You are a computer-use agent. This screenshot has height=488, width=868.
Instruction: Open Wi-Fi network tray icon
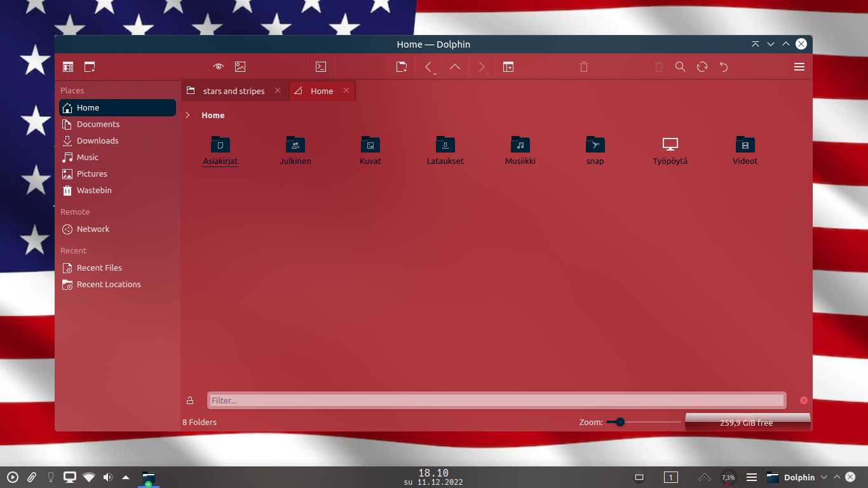(x=89, y=477)
